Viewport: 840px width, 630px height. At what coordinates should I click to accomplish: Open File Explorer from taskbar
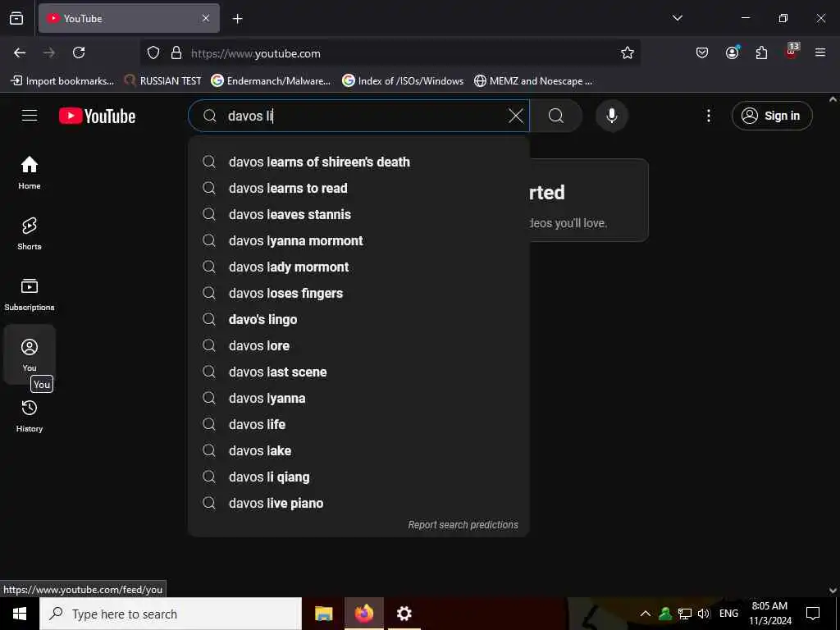coord(323,614)
